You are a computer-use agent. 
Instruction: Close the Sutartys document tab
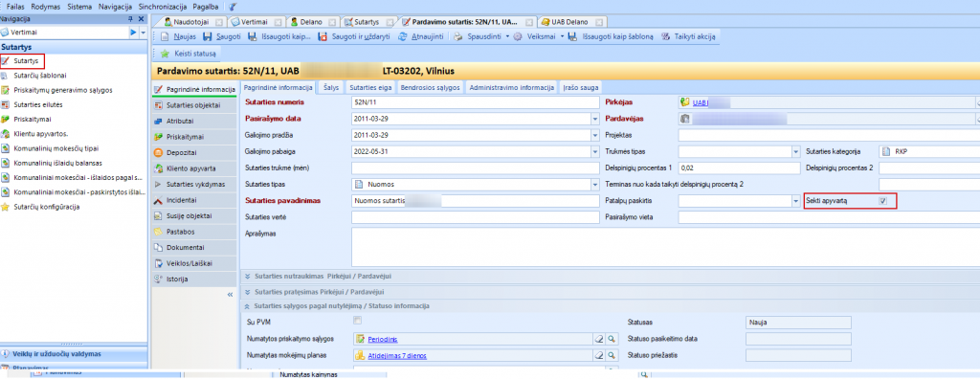tap(390, 22)
